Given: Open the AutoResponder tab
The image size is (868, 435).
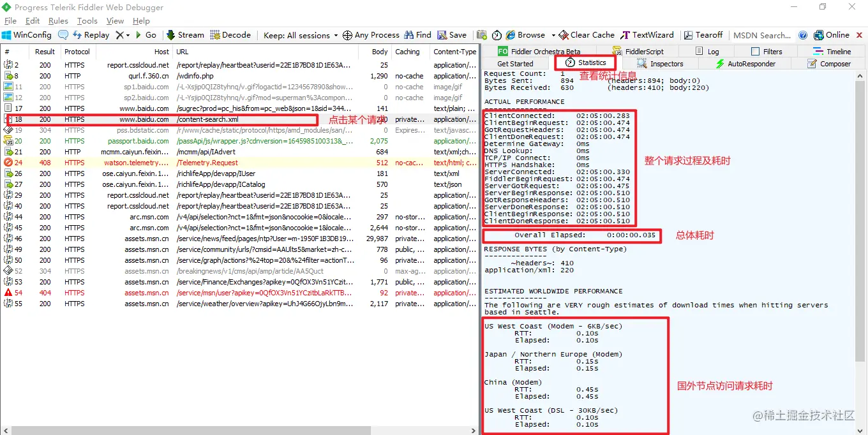Looking at the screenshot, I should (x=745, y=64).
